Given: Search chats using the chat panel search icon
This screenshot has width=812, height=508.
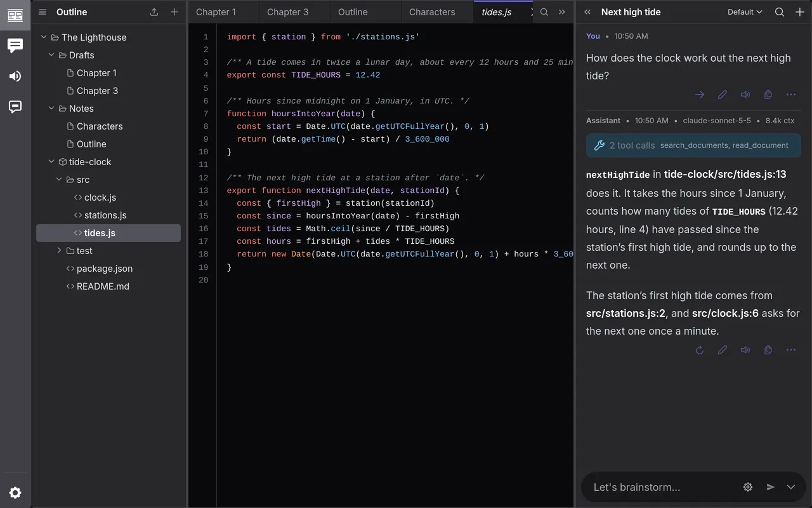Looking at the screenshot, I should pyautogui.click(x=780, y=12).
